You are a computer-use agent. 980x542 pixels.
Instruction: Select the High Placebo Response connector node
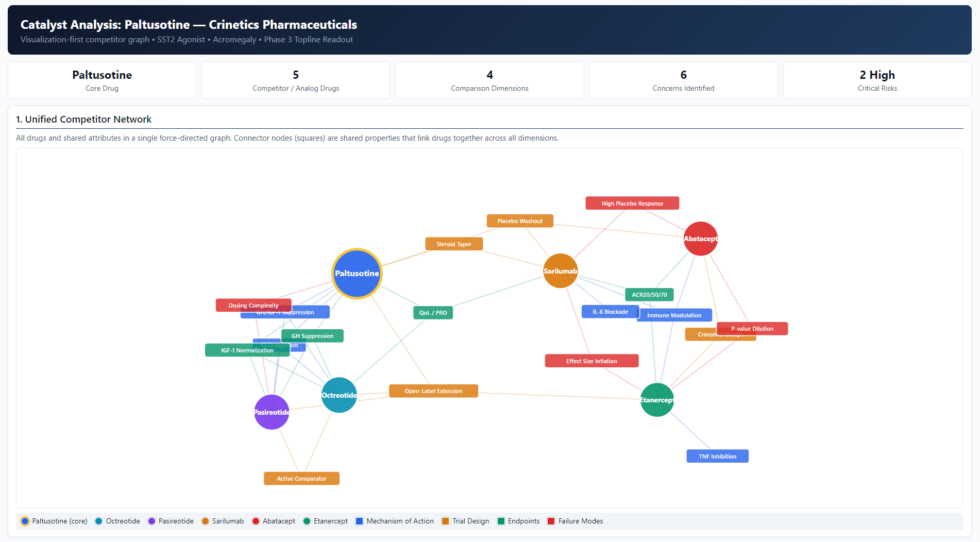(x=632, y=203)
